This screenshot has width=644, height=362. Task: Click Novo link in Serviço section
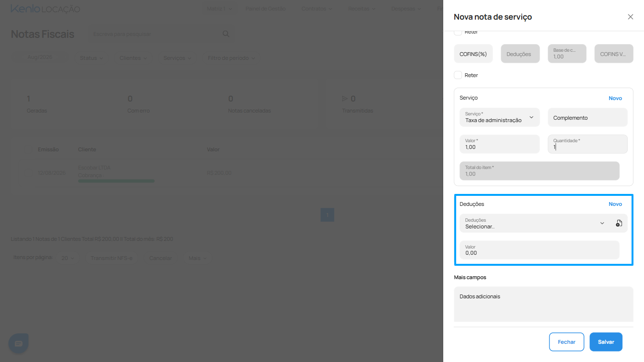coord(615,98)
